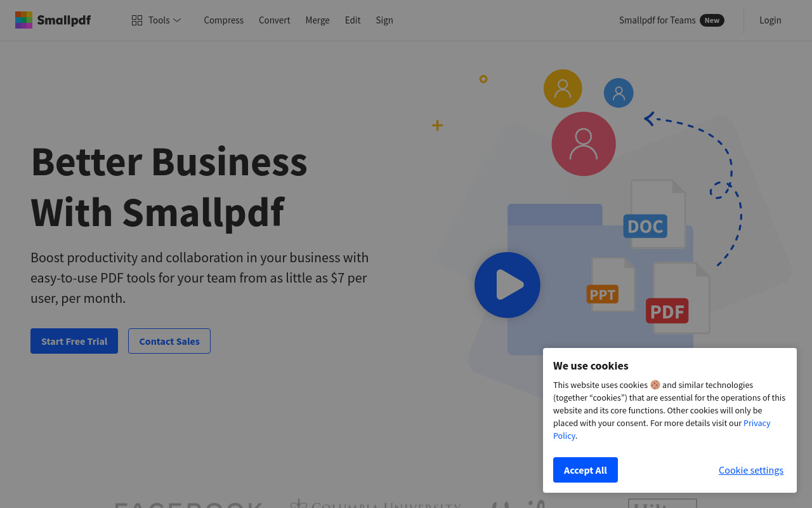Click the PDF file icon
The image size is (812, 508).
pyautogui.click(x=678, y=298)
